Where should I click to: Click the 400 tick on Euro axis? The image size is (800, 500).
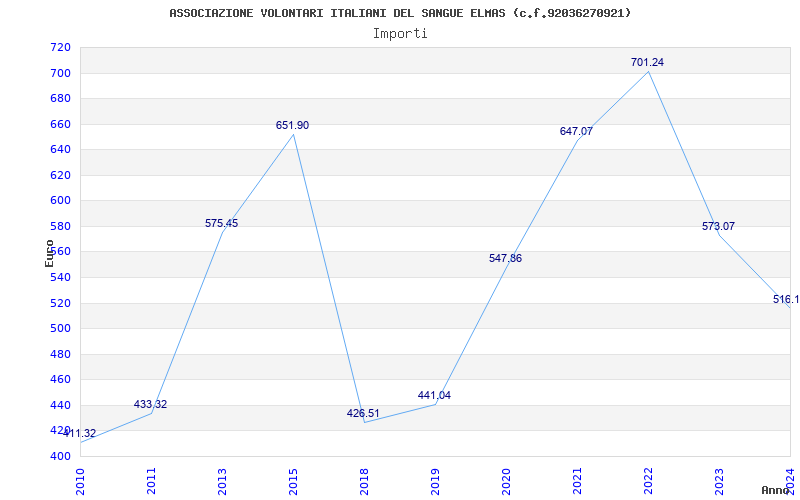(x=60, y=457)
